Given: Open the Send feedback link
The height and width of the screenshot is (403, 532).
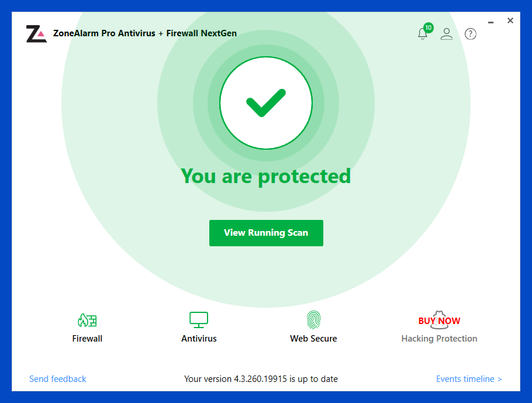Looking at the screenshot, I should tap(58, 379).
